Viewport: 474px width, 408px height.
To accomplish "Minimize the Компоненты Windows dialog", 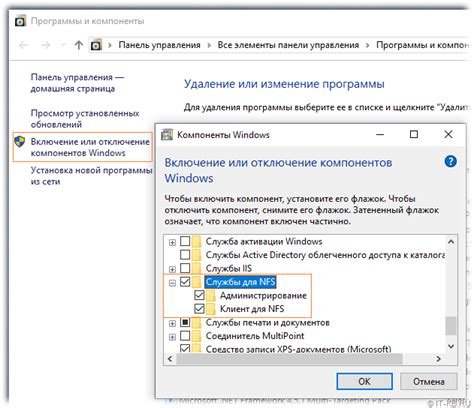I will coord(380,135).
